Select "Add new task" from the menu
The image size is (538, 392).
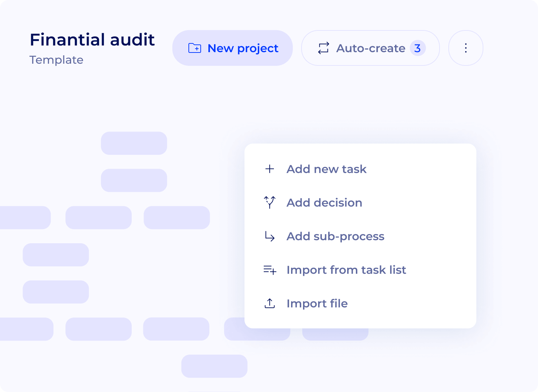point(326,169)
